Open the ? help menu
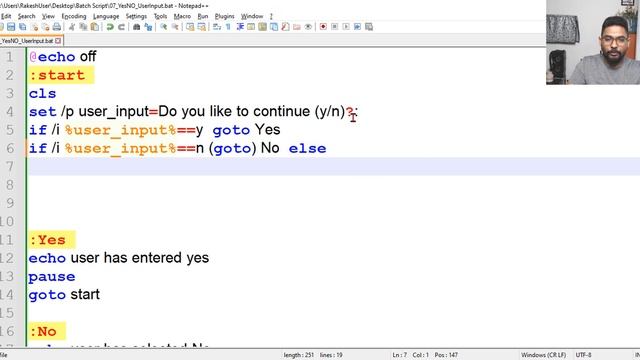This screenshot has width=640, height=360. pyautogui.click(x=271, y=16)
